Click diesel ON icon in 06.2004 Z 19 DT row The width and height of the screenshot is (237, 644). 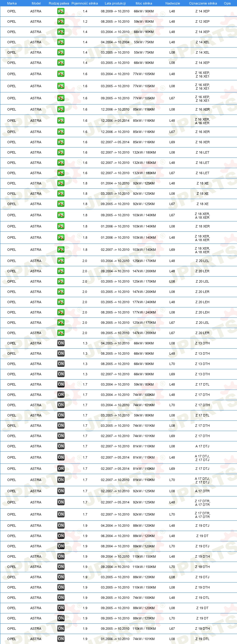coord(61,536)
